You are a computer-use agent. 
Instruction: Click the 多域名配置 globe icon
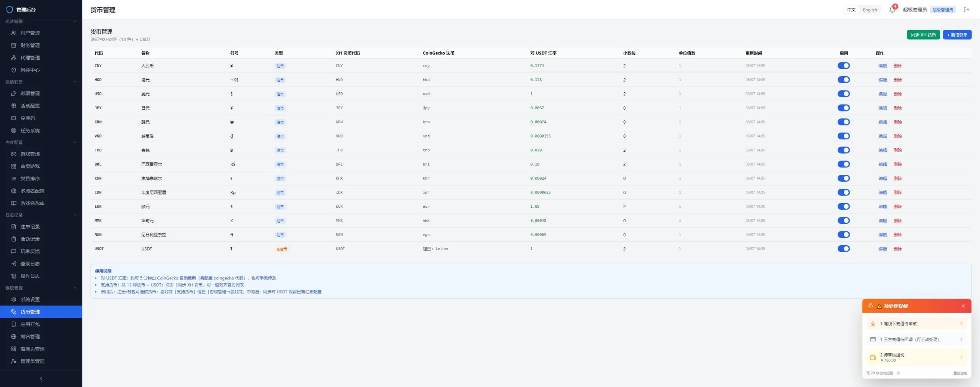[x=14, y=191]
